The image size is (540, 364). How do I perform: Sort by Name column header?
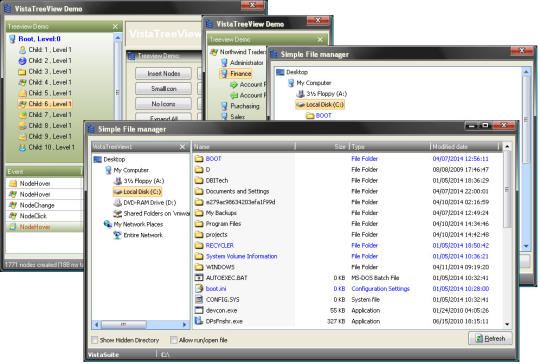[243, 147]
